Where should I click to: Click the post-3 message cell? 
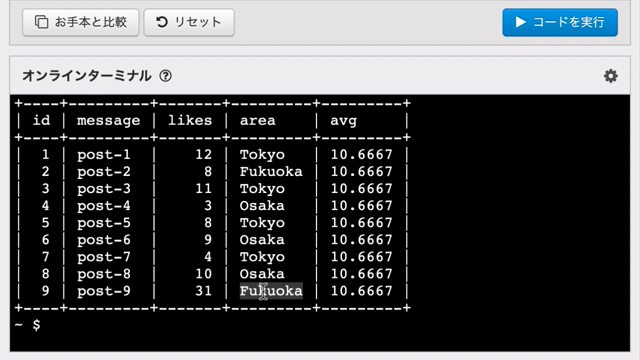[104, 189]
